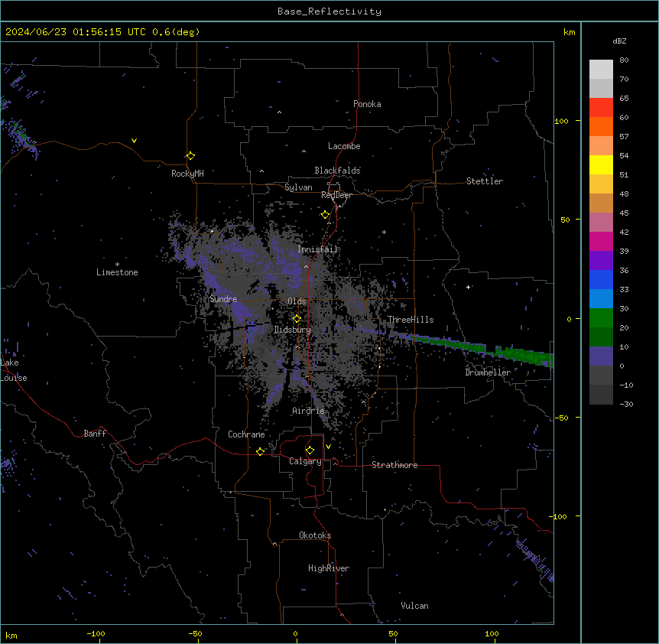Click the white plus marker near Drumheller region
This screenshot has width=659, height=644.
pyautogui.click(x=468, y=287)
